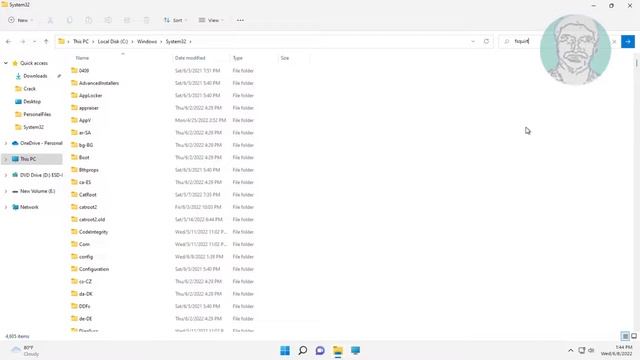Click the Refresh icon

click(486, 42)
